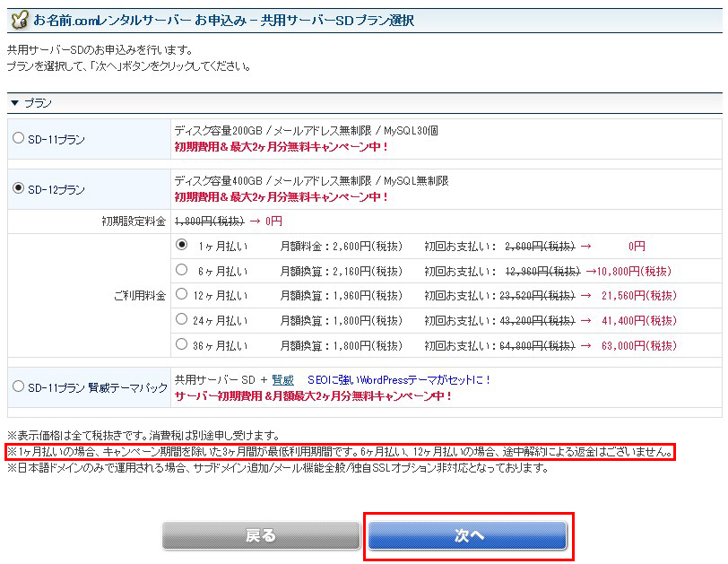Select 1ヶ月払い payment option

[182, 245]
